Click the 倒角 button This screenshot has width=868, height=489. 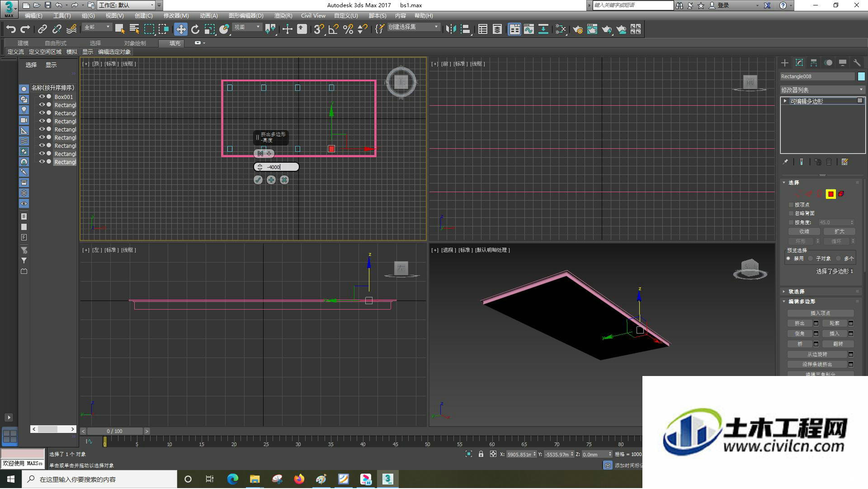pos(800,334)
